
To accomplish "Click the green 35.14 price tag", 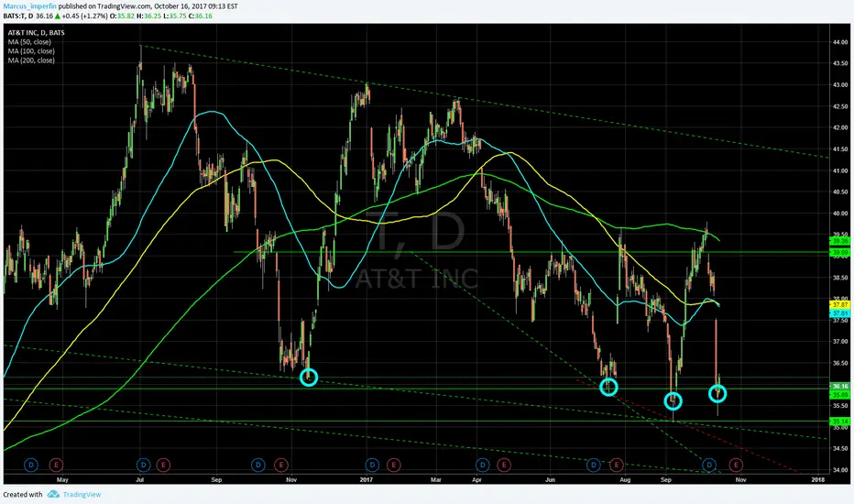I will tap(839, 422).
